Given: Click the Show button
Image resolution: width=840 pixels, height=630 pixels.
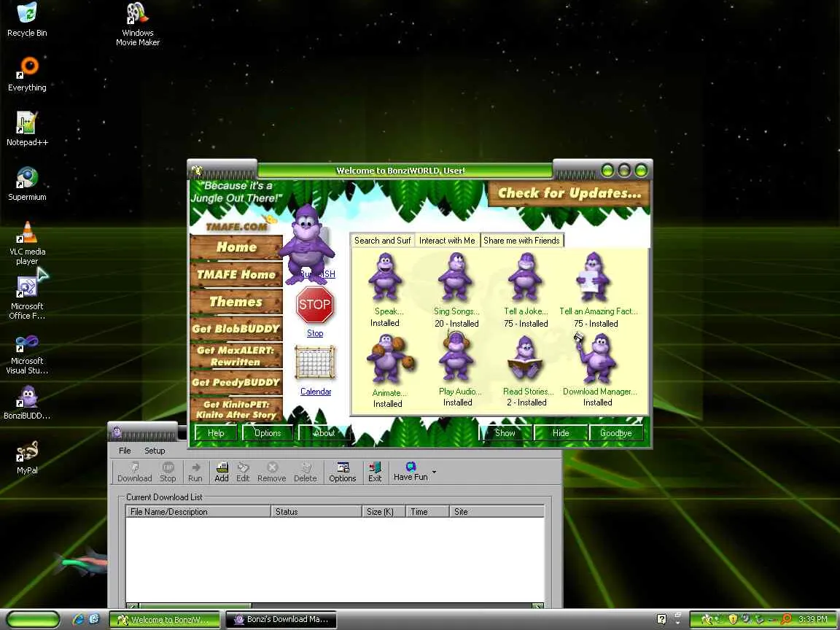Looking at the screenshot, I should [505, 433].
